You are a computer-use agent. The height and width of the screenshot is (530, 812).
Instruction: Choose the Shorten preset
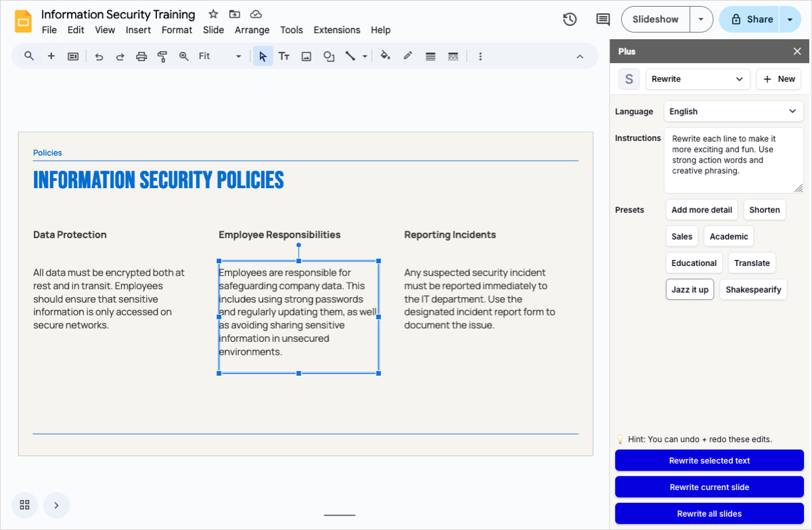[765, 210]
